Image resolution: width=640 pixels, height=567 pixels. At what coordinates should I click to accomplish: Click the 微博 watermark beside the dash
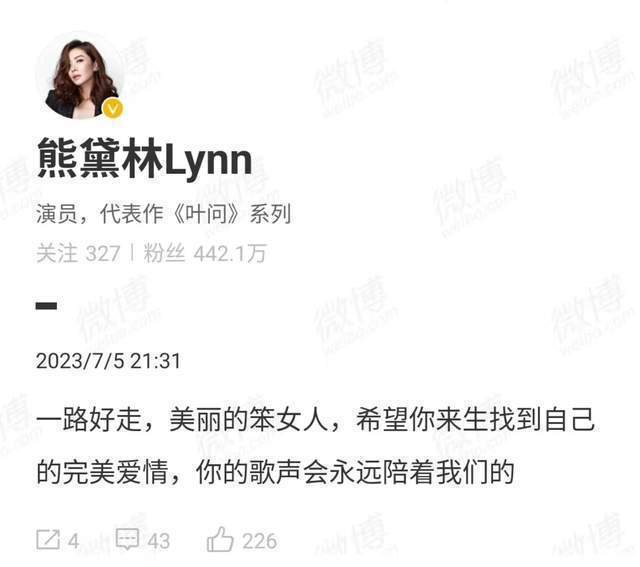point(118,312)
